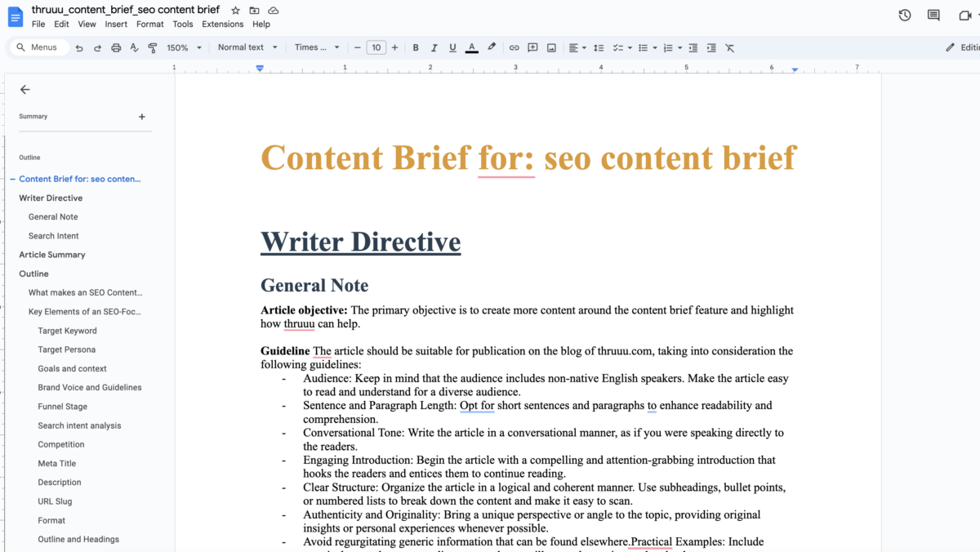Image resolution: width=980 pixels, height=552 pixels.
Task: Click the font size input field
Action: coord(376,47)
